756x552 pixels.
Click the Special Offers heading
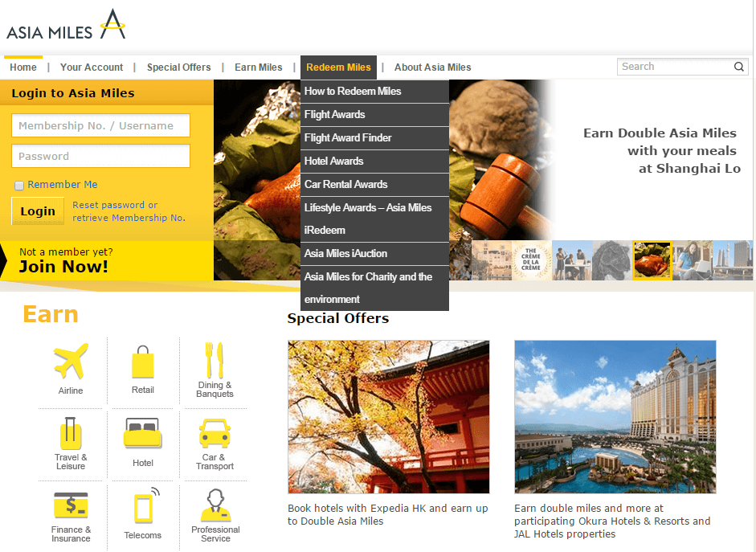[338, 318]
